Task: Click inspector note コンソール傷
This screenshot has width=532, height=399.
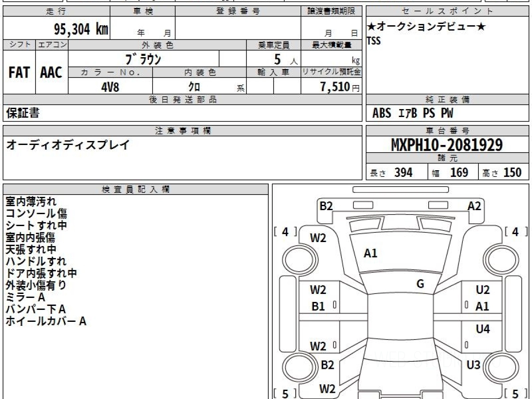Action: click(36, 214)
